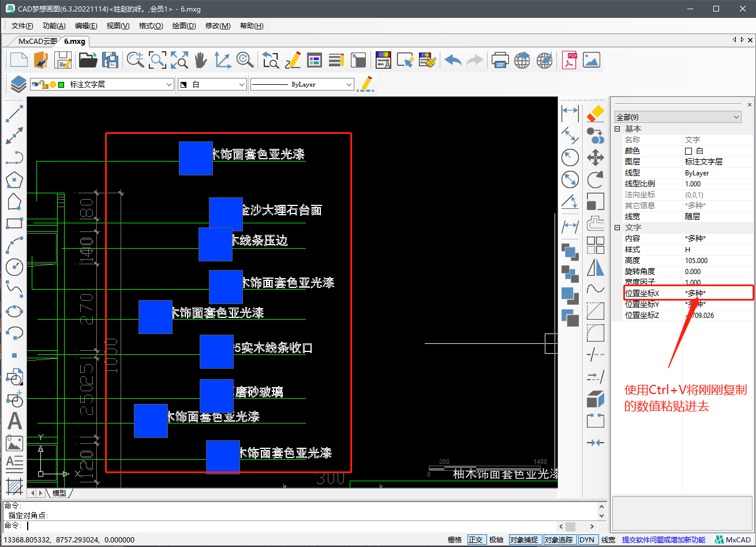Activate the Pan hand tool

click(200, 60)
